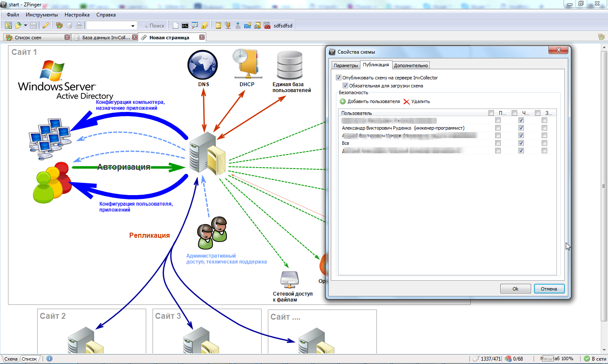608x364 pixels.
Task: Click the pencil edit icon in toolbar
Action: click(x=46, y=26)
